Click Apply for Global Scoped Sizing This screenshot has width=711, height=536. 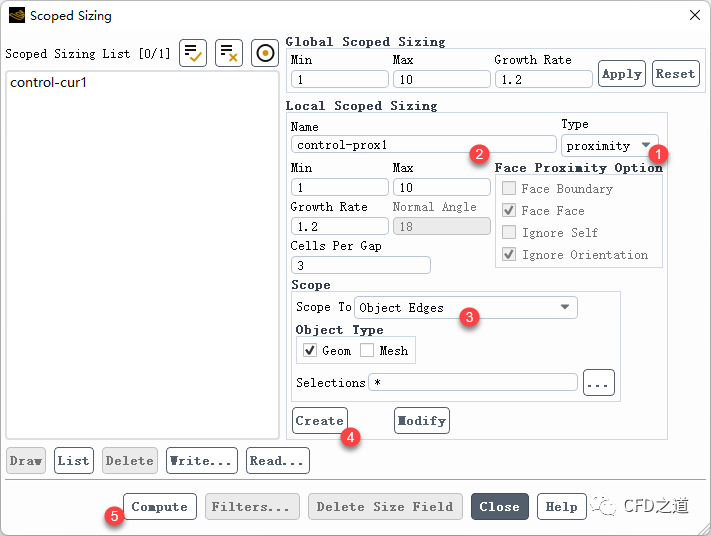622,73
